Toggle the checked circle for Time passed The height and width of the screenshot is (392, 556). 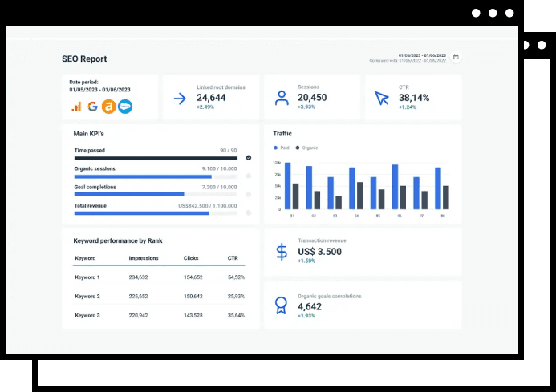(249, 158)
